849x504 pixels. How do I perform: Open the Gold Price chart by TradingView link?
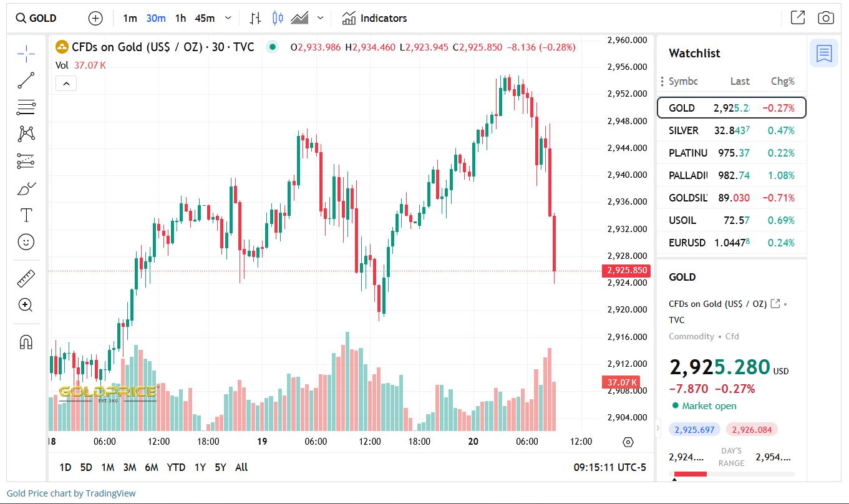[x=71, y=493]
